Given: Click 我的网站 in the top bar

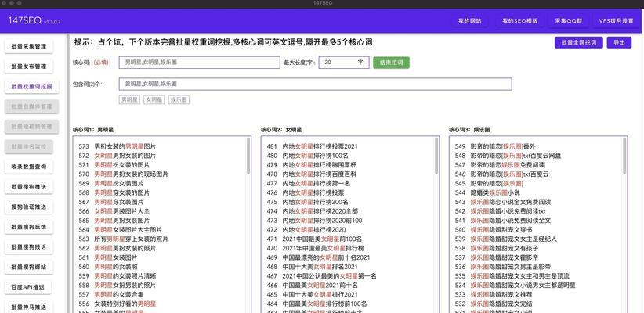Looking at the screenshot, I should tap(471, 20).
